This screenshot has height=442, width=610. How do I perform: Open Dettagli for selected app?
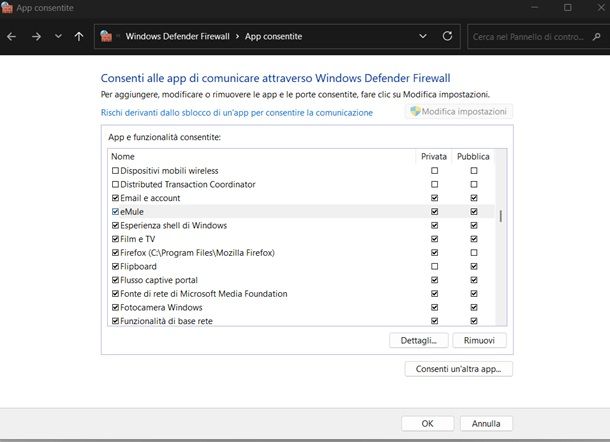[x=419, y=340]
